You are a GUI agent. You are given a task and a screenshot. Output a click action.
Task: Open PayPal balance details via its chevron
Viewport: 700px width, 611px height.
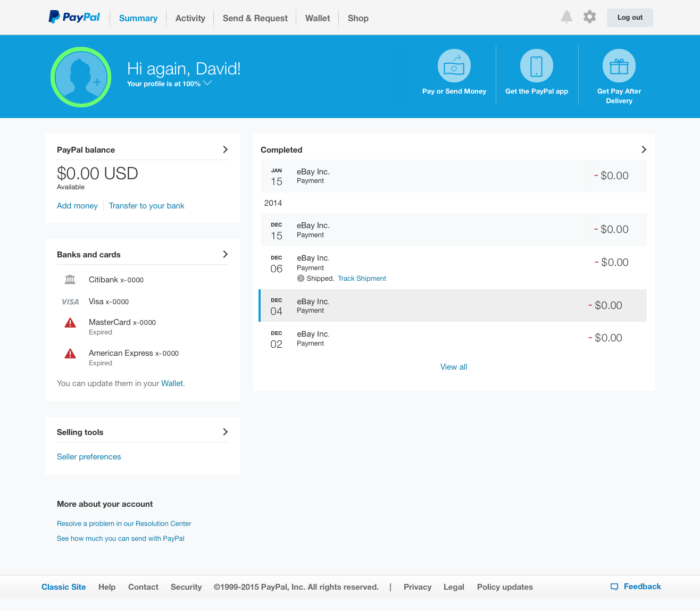pyautogui.click(x=225, y=149)
